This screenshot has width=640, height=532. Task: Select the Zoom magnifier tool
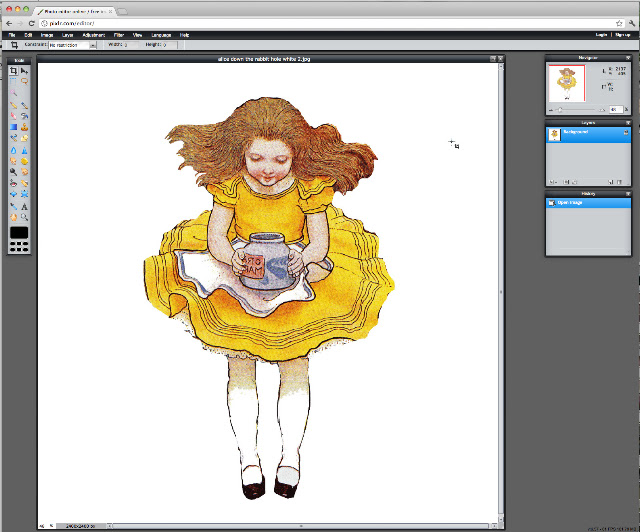point(24,217)
